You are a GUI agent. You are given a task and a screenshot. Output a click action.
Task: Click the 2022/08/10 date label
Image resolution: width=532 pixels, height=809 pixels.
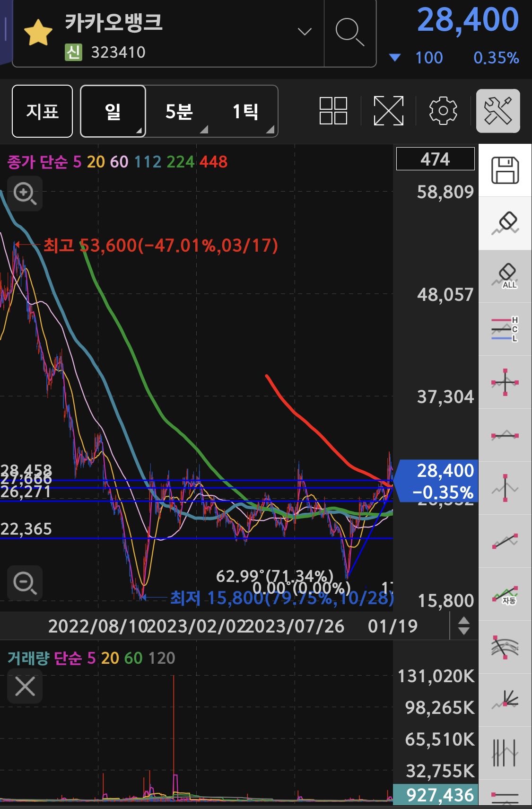[98, 626]
